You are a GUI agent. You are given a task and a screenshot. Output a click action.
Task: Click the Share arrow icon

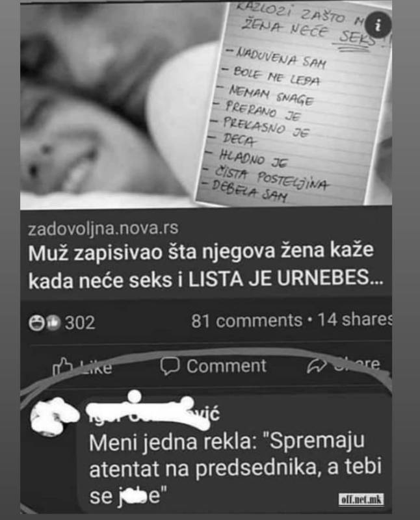(x=316, y=365)
